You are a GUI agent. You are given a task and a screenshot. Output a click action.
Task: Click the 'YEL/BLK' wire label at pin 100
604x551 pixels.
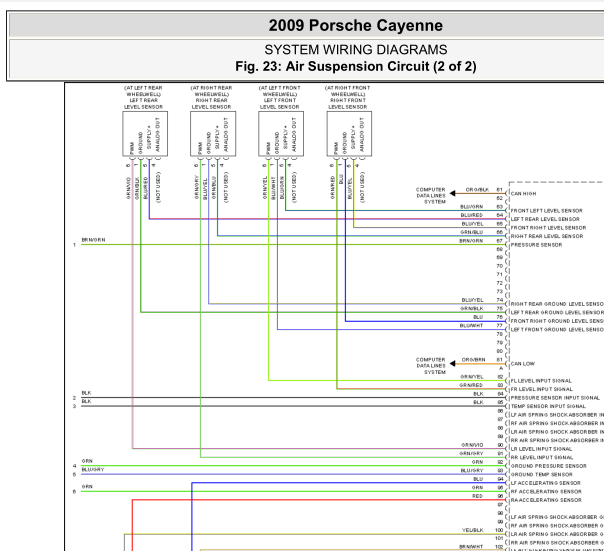(x=473, y=530)
